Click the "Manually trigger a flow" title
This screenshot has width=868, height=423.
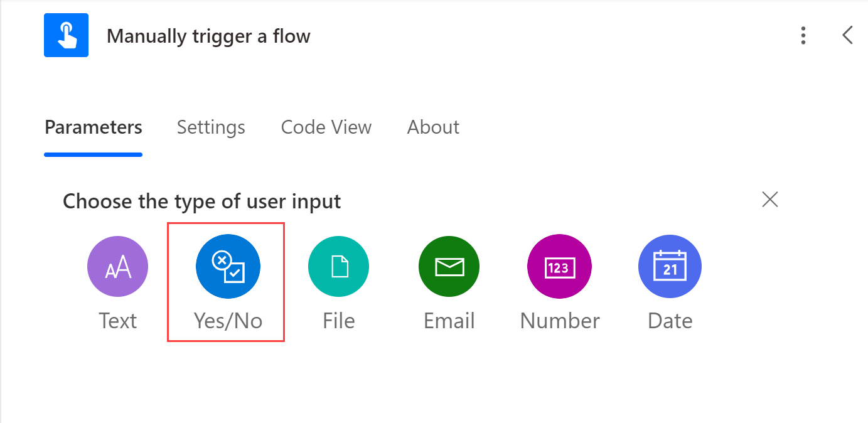pos(208,36)
